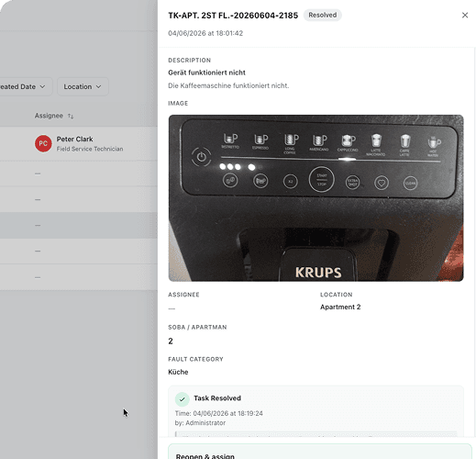The width and height of the screenshot is (476, 459).
Task: Open the Location filter dropdown
Action: coord(83,86)
